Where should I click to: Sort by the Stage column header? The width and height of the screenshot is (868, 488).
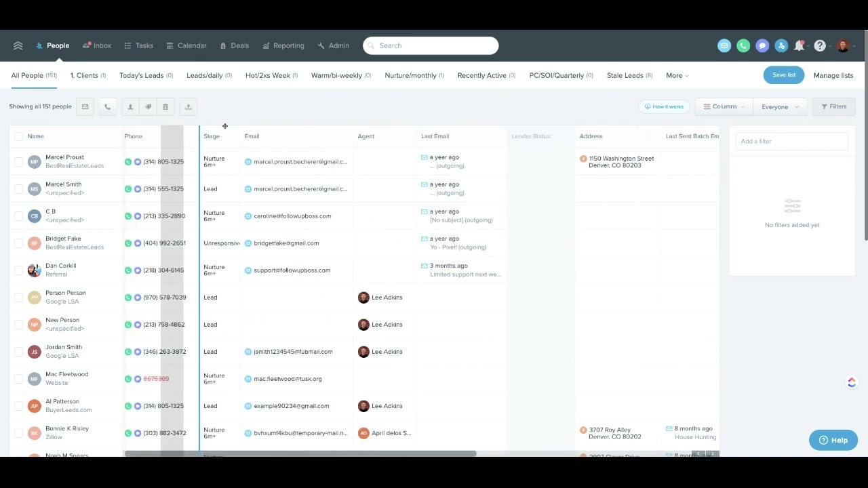[x=212, y=136]
